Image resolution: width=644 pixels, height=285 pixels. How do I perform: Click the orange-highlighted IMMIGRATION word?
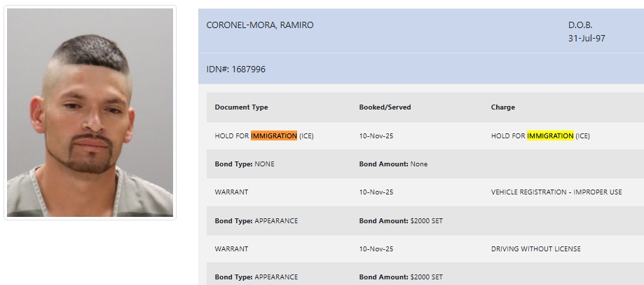coord(274,136)
